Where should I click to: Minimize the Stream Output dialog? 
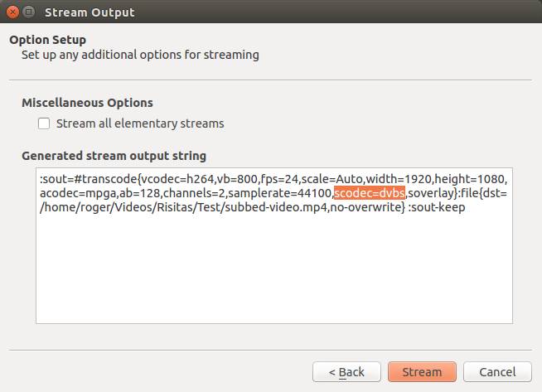[28, 12]
